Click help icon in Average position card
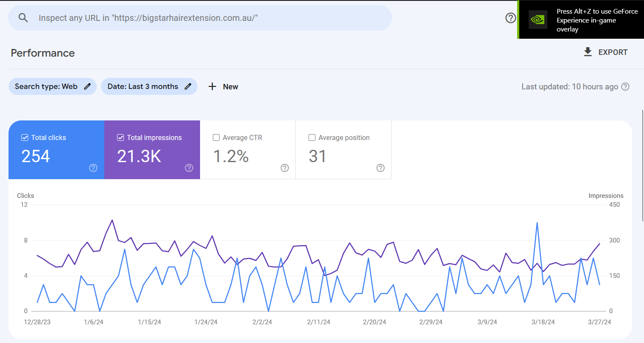 click(x=381, y=168)
